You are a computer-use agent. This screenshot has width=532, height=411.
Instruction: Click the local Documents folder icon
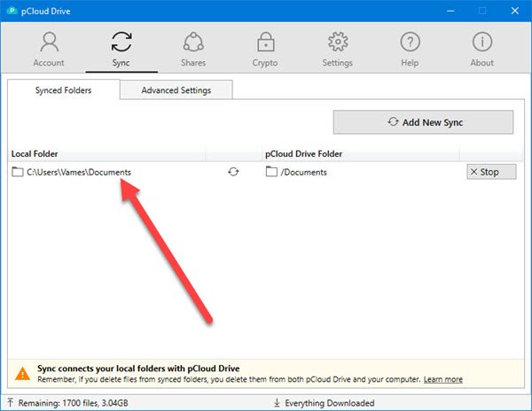(x=18, y=172)
